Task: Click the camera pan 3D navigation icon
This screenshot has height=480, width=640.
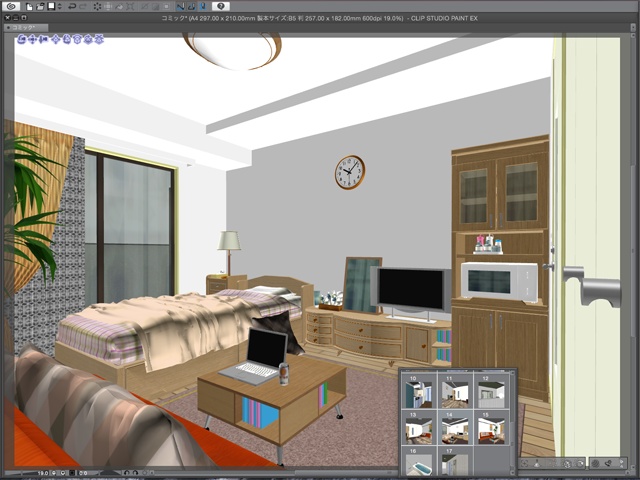Action: click(33, 40)
